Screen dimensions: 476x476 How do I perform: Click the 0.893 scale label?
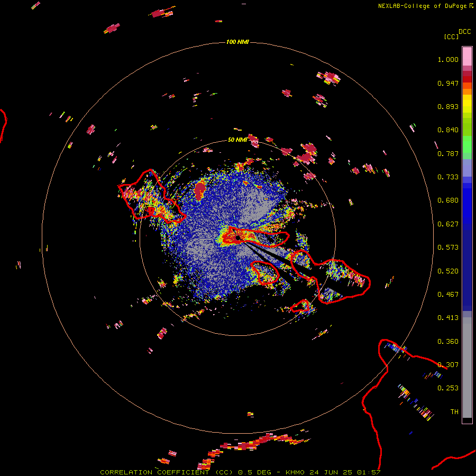tap(448, 106)
